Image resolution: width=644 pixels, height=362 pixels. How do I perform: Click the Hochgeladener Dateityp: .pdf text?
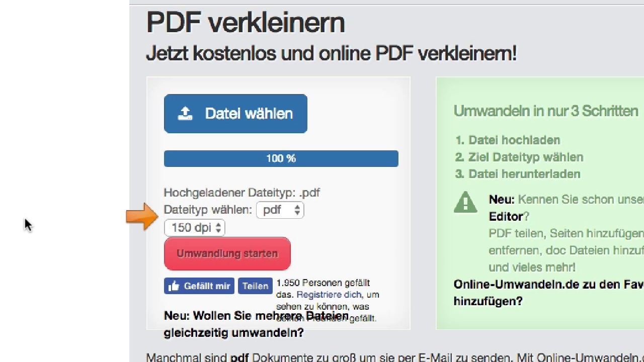[x=242, y=193]
